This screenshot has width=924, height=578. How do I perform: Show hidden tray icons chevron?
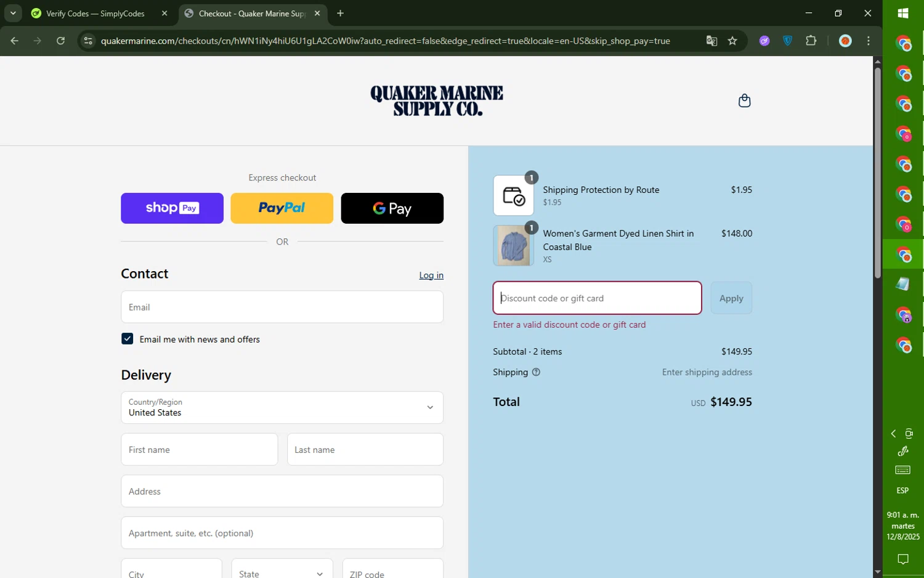893,434
